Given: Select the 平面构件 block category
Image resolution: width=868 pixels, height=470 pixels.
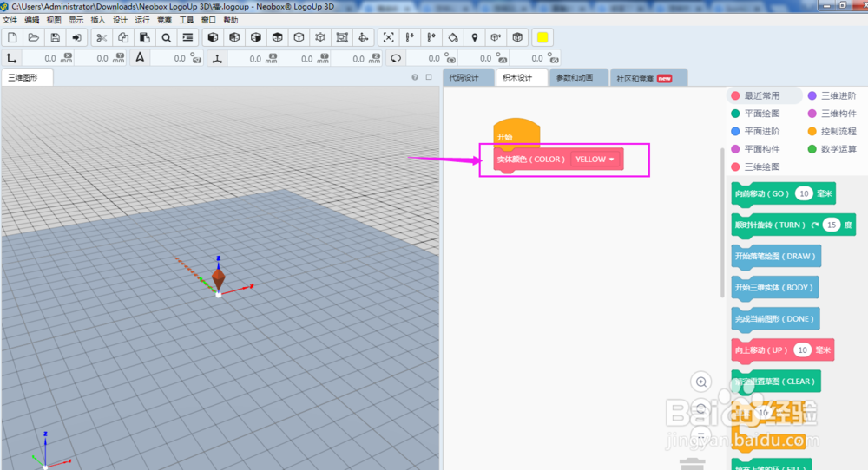Looking at the screenshot, I should coord(755,149).
